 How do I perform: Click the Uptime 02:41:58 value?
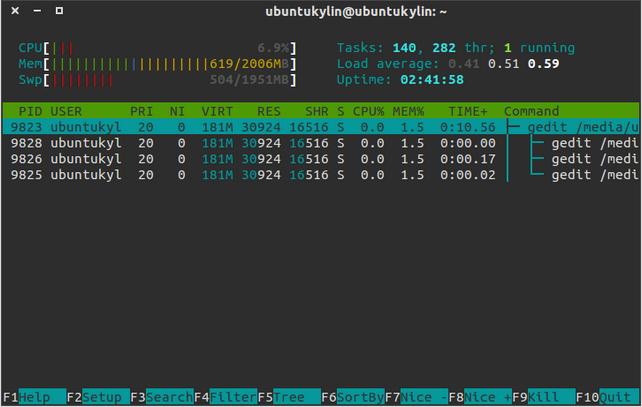(x=432, y=79)
